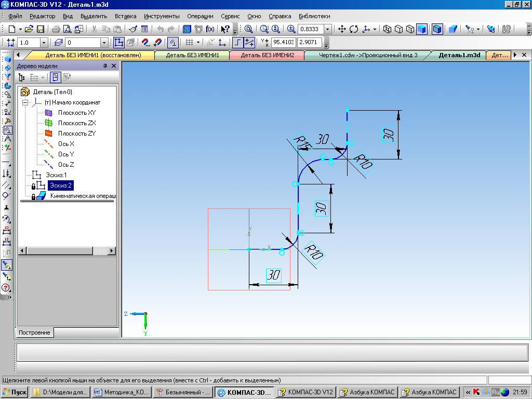This screenshot has width=532, height=399.
Task: Pin the Дерево модели panel
Action: click(x=105, y=66)
